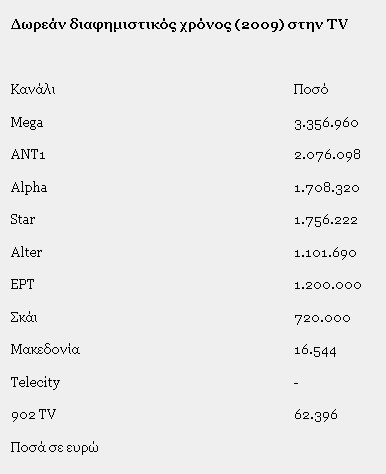Select the Ποσό column header

pyautogui.click(x=311, y=89)
